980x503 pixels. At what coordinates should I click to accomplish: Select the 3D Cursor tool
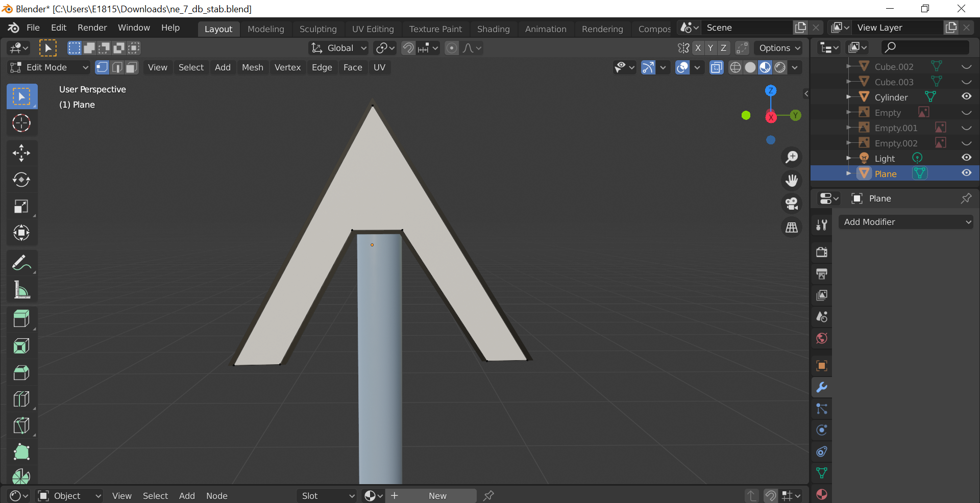click(x=21, y=123)
